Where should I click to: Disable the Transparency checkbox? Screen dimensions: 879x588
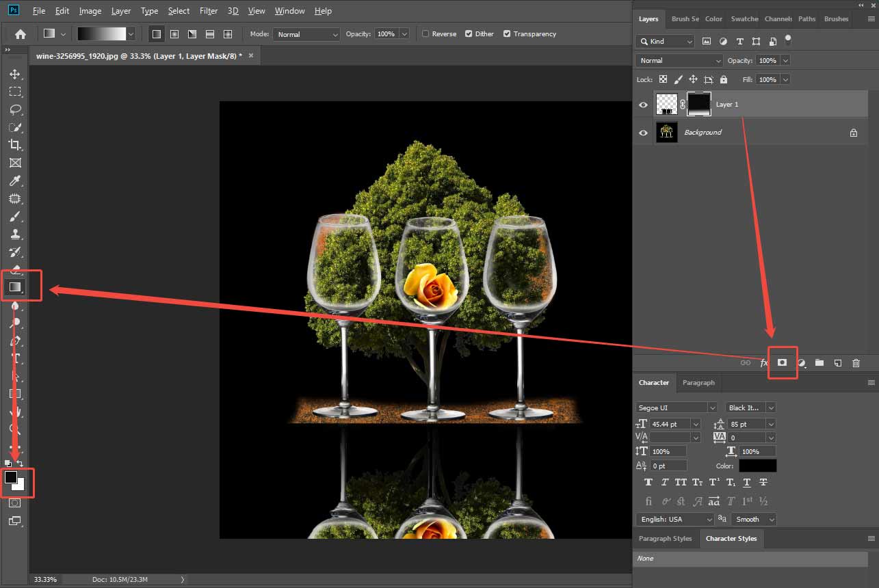click(506, 33)
